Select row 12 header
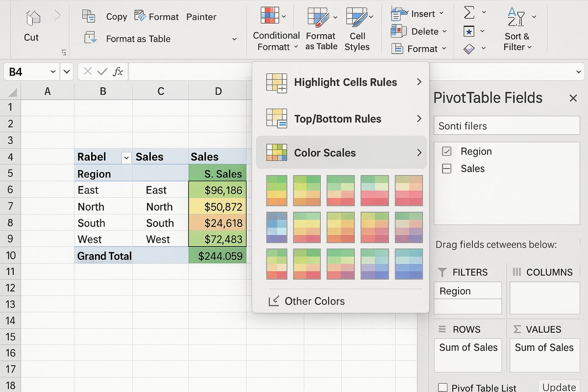Screen dimensions: 588x392 click(11, 288)
